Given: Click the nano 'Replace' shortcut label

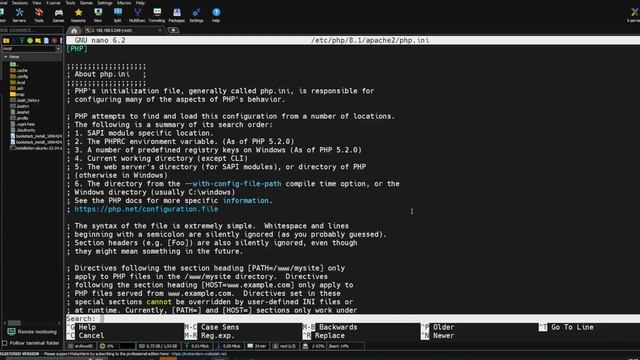Looking at the screenshot, I should click(329, 336).
